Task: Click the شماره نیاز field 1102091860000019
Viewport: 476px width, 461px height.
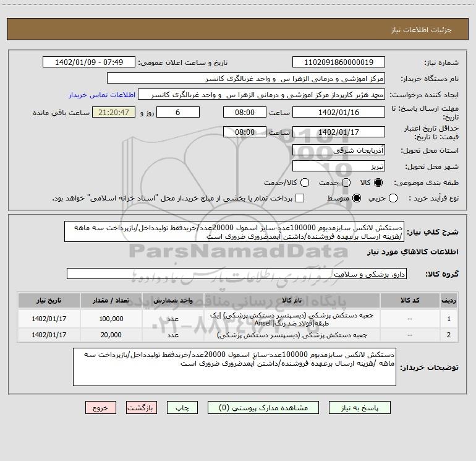Action: 339,62
